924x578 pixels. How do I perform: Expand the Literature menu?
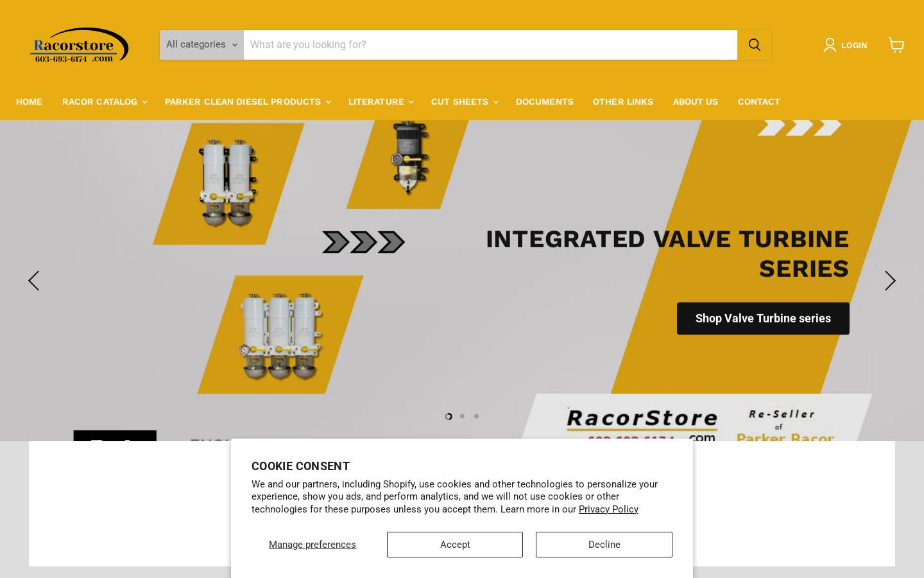point(381,101)
